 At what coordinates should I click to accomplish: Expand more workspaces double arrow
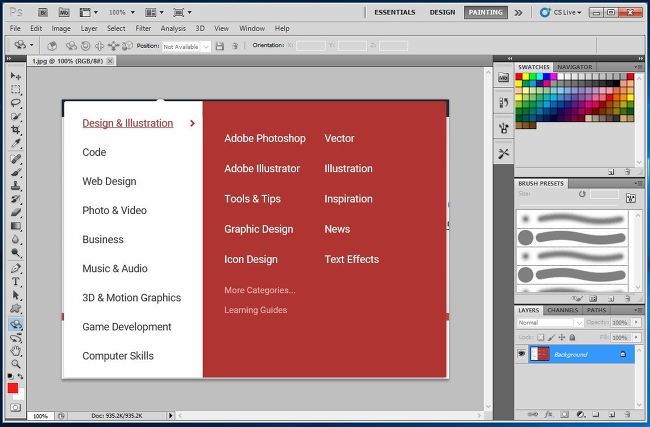(x=518, y=12)
